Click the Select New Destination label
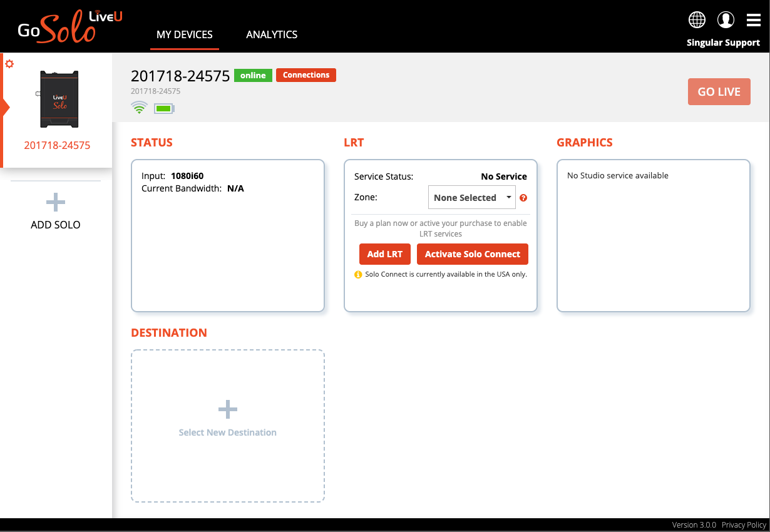This screenshot has height=532, width=770. [x=228, y=432]
